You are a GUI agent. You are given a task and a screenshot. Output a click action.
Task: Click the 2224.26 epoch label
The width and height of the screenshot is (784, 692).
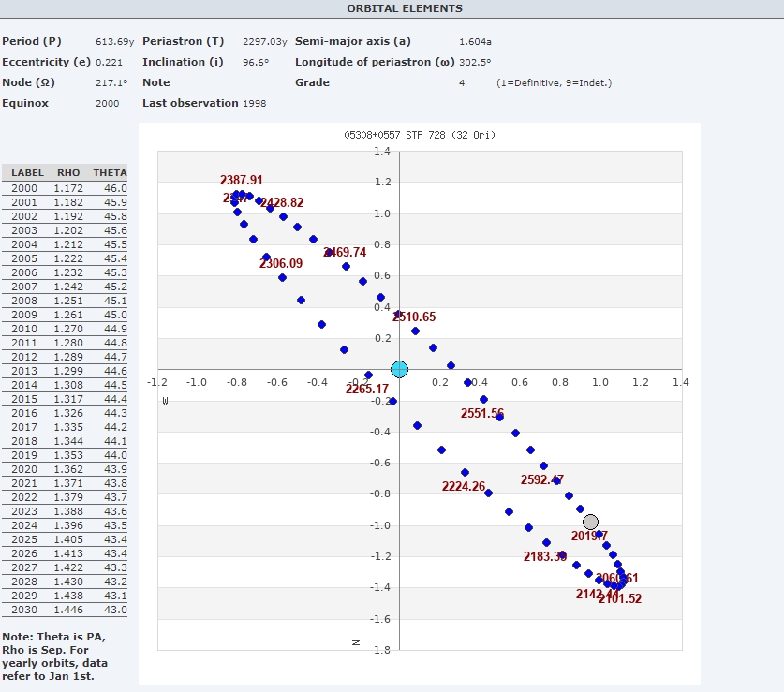(464, 487)
